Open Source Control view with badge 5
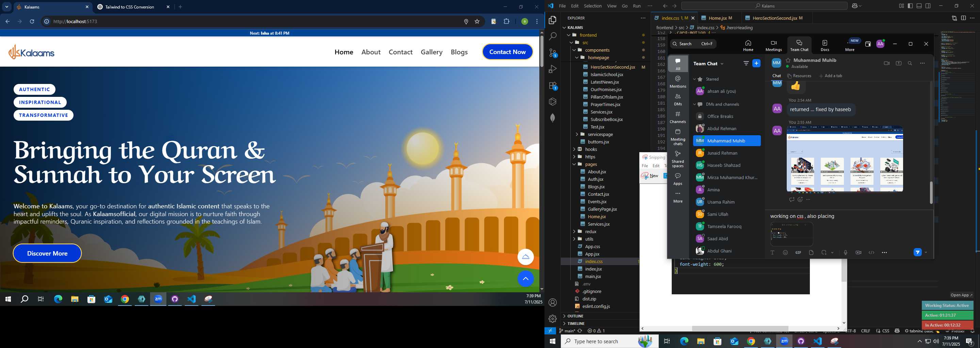Screen dimensions: 980x348 [553, 53]
